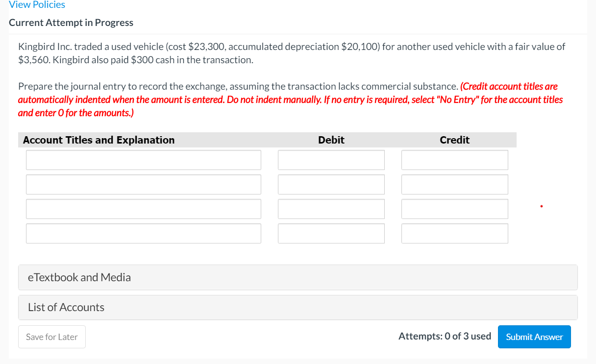Click the Debit column header

click(x=331, y=140)
